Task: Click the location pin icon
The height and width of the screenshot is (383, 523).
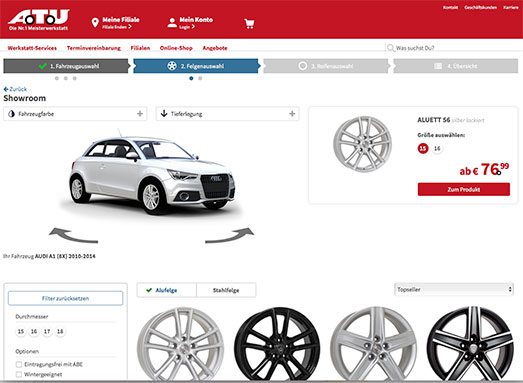Action: [x=95, y=23]
